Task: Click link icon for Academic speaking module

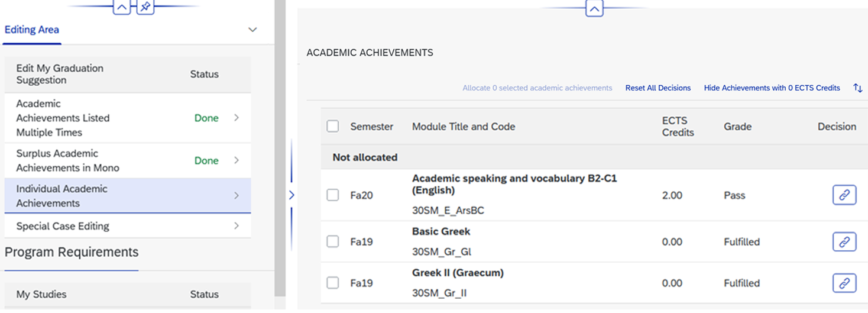Action: pyautogui.click(x=844, y=195)
